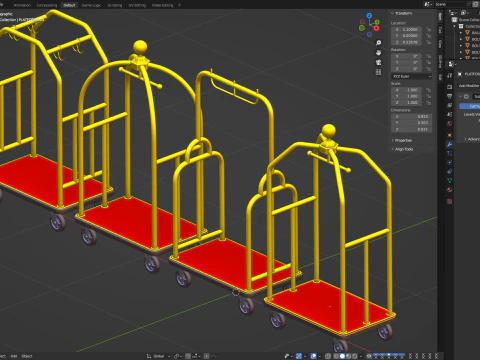Toggle perspective/orthographic grid icon
This screenshot has width=480, height=360.
pyautogui.click(x=378, y=72)
